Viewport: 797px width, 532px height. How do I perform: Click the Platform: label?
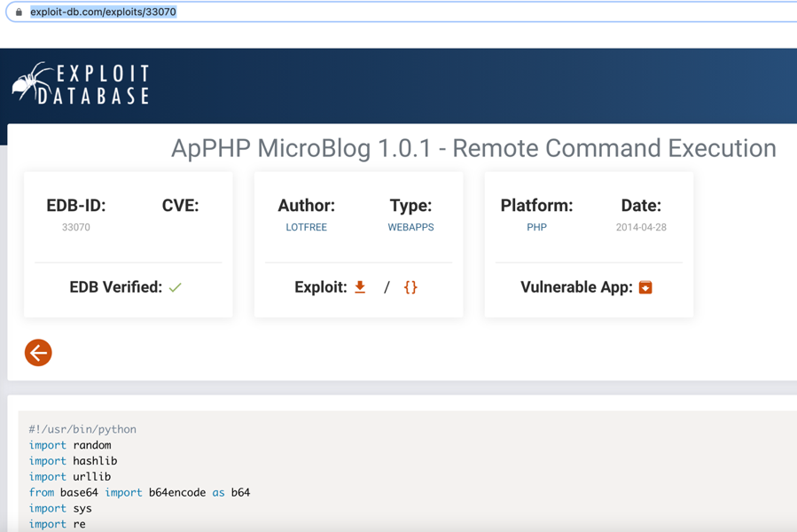(536, 206)
